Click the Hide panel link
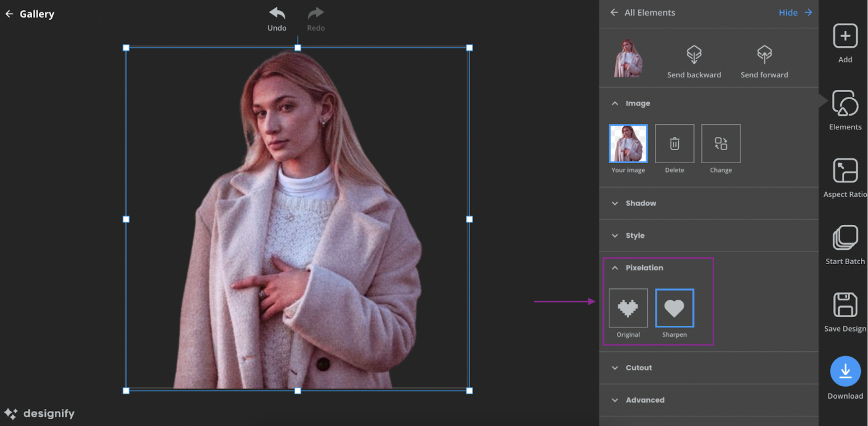 (x=788, y=13)
